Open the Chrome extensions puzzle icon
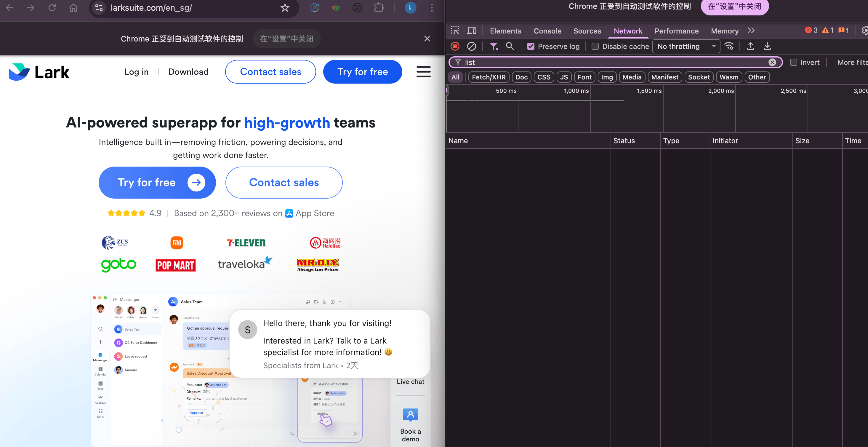 pos(379,8)
